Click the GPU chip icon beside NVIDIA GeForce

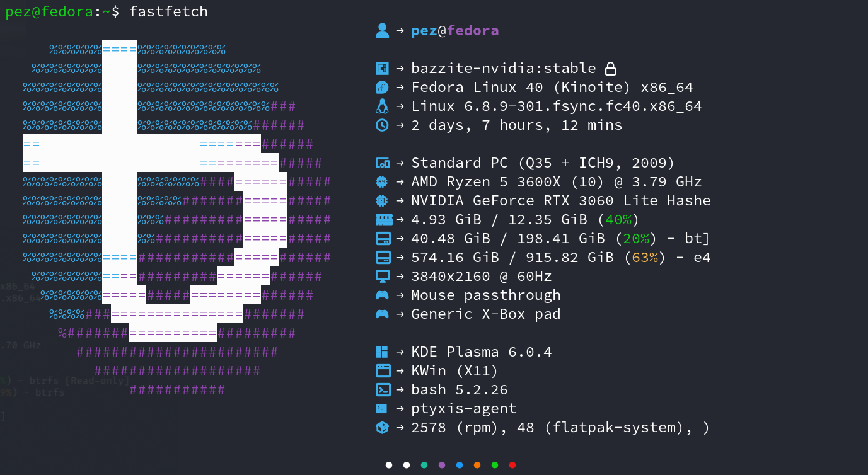point(382,200)
